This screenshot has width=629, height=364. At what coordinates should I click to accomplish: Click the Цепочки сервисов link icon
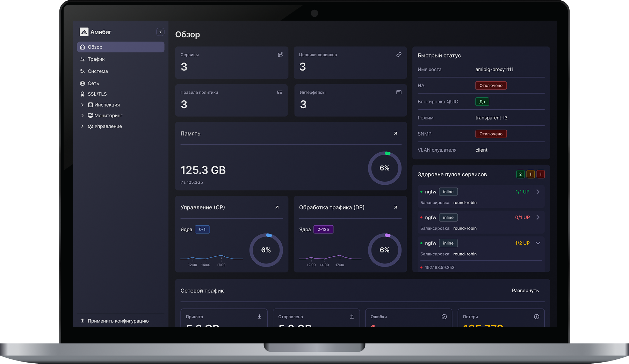tap(398, 55)
